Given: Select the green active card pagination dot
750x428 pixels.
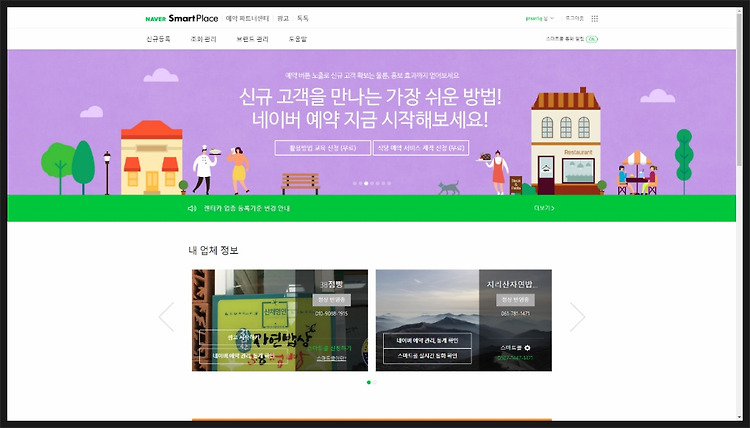Looking at the screenshot, I should (x=368, y=383).
